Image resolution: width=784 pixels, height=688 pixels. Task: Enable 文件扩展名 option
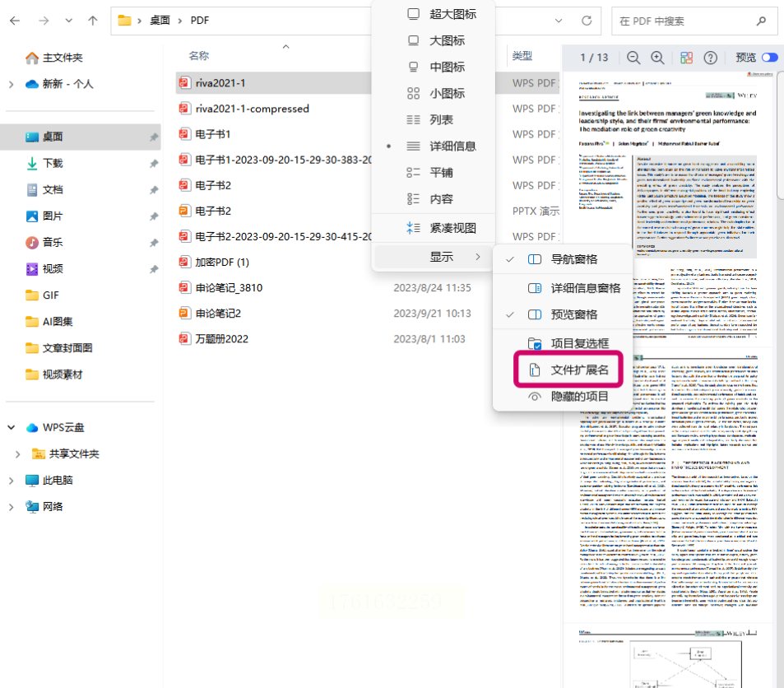tap(568, 370)
